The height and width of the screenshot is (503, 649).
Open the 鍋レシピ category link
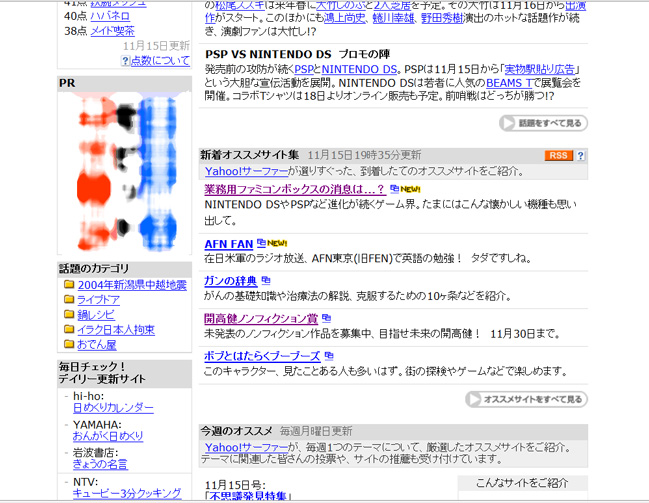click(96, 315)
